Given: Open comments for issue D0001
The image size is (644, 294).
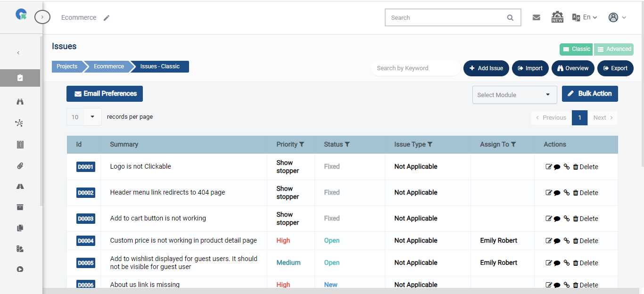Looking at the screenshot, I should (557, 167).
